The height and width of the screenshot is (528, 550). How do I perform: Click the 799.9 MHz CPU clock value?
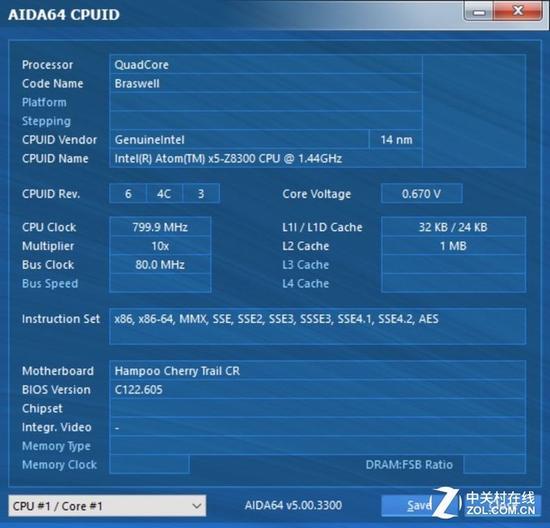point(160,227)
